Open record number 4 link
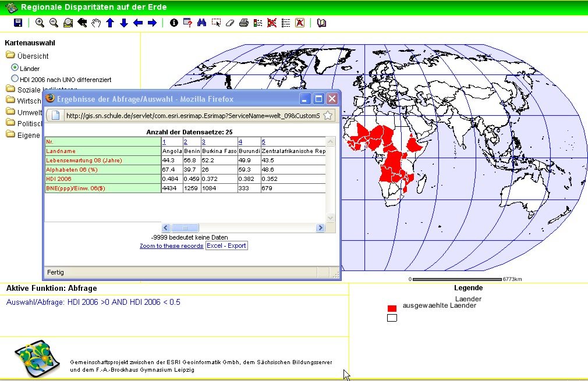The width and height of the screenshot is (588, 381). 240,141
